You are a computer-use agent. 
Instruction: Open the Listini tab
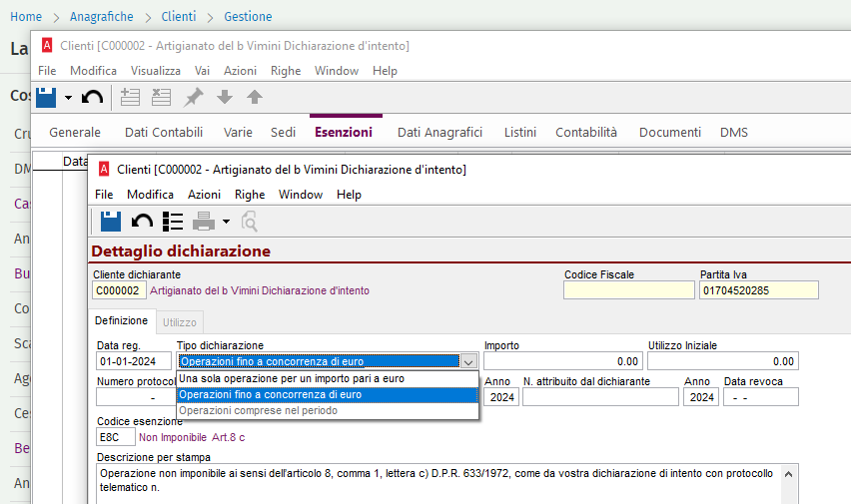point(519,132)
